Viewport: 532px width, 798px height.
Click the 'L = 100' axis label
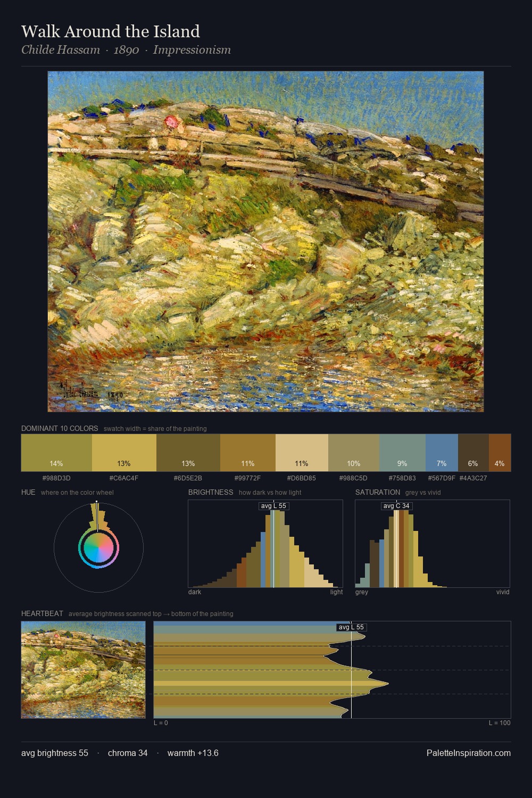point(500,723)
